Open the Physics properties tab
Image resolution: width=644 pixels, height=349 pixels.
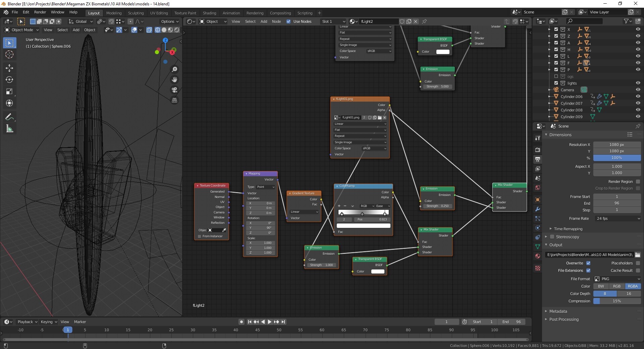538,228
